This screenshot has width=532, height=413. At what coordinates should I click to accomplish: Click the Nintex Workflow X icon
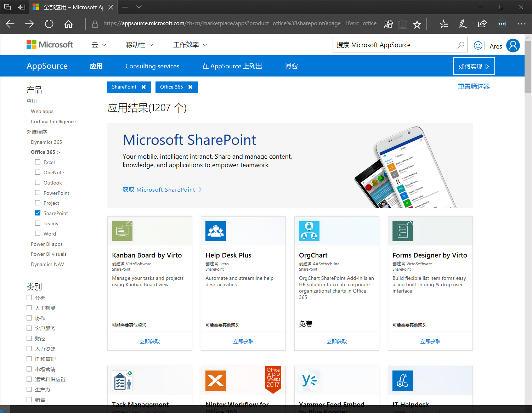coord(216,380)
